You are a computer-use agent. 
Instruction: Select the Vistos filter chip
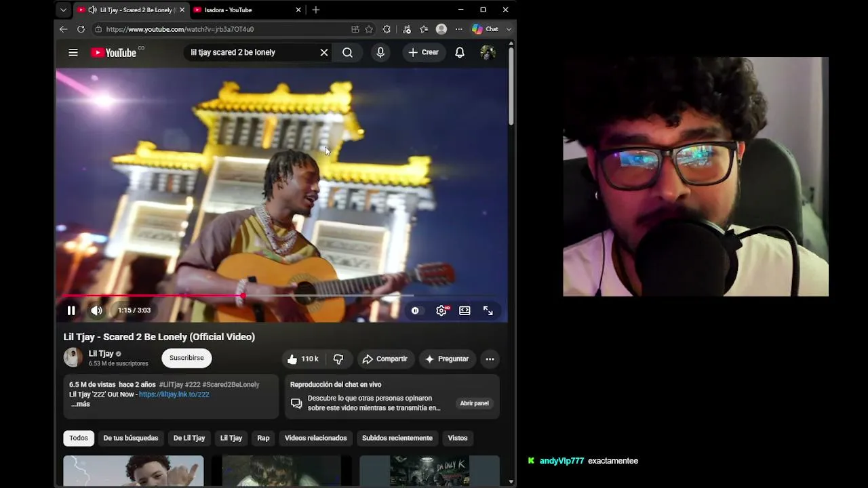(458, 438)
